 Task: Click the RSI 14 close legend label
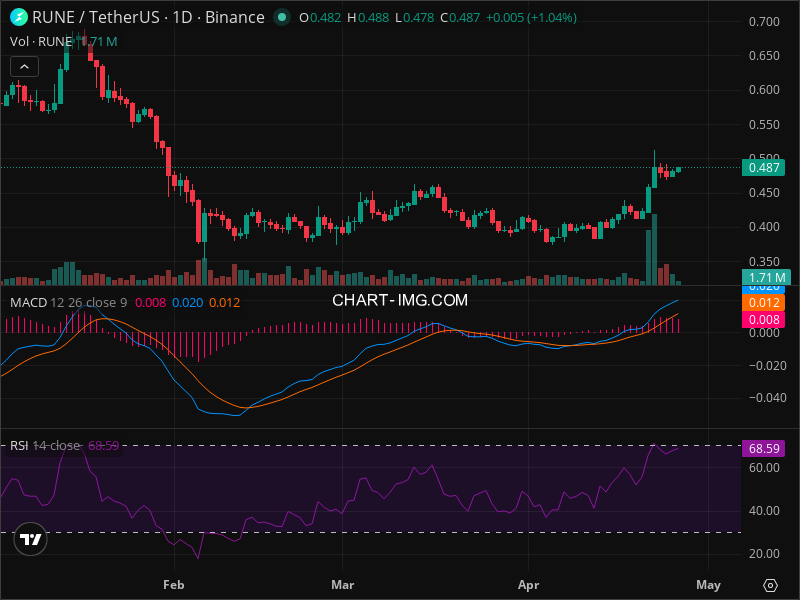[x=45, y=445]
